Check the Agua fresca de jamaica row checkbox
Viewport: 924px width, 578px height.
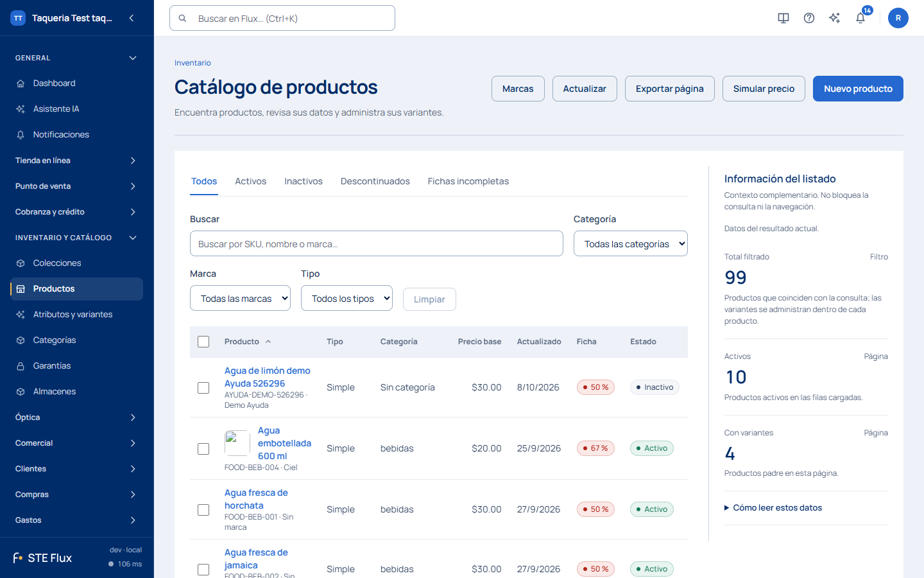pyautogui.click(x=203, y=570)
